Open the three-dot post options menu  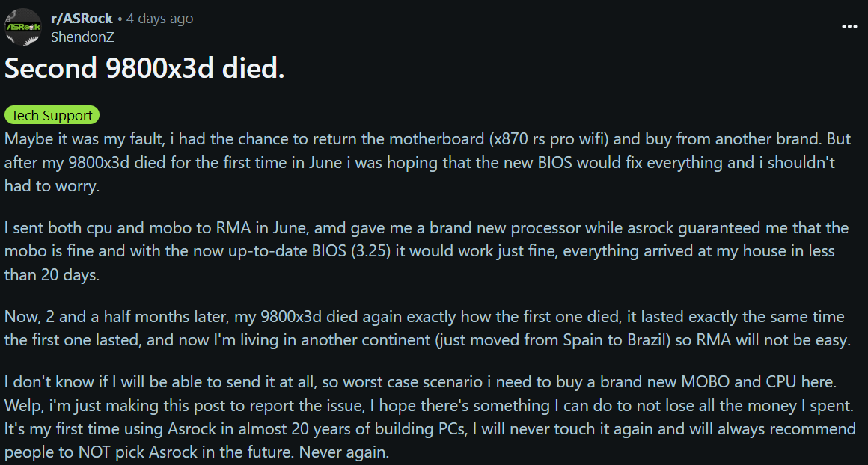point(849,26)
